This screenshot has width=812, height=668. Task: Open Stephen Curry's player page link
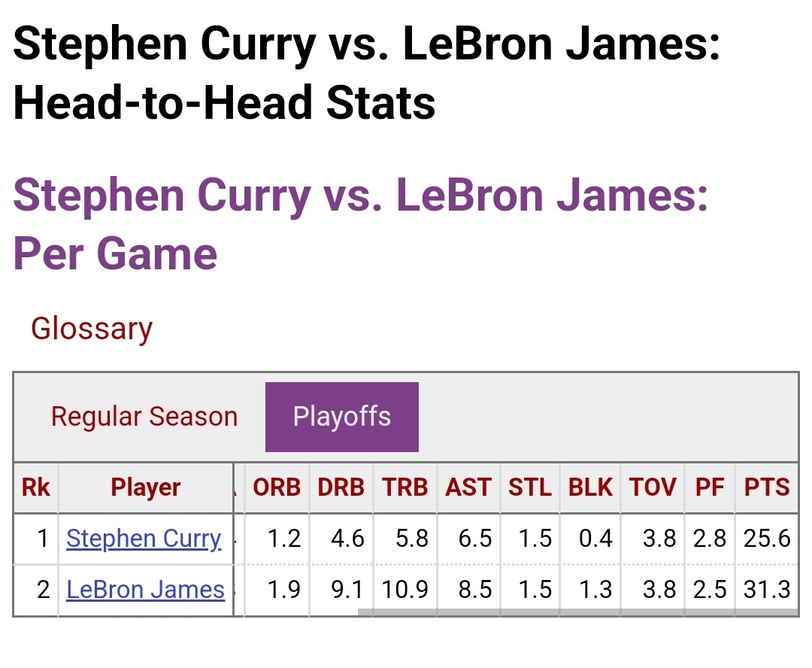tap(144, 539)
